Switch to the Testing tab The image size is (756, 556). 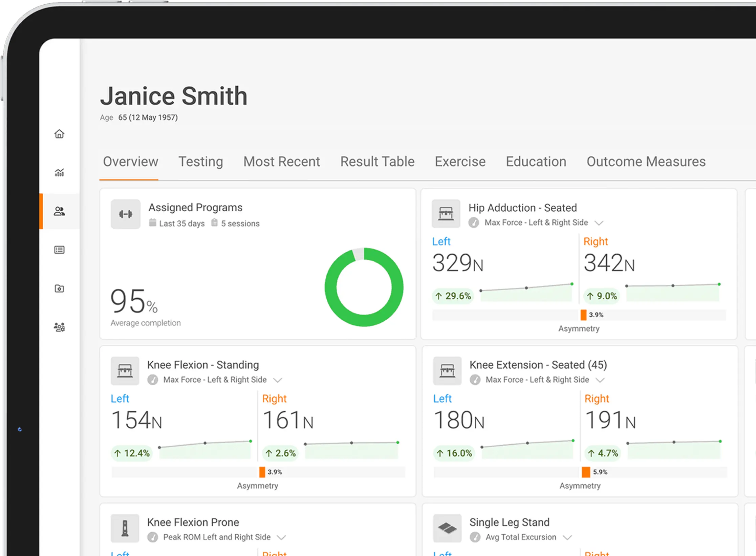pyautogui.click(x=200, y=162)
